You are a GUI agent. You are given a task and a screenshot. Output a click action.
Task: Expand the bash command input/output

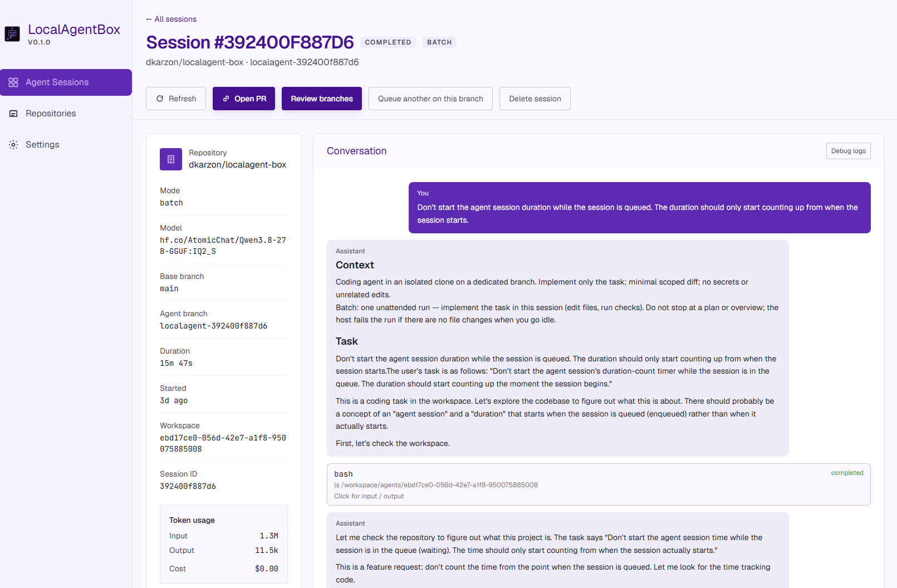(x=599, y=484)
